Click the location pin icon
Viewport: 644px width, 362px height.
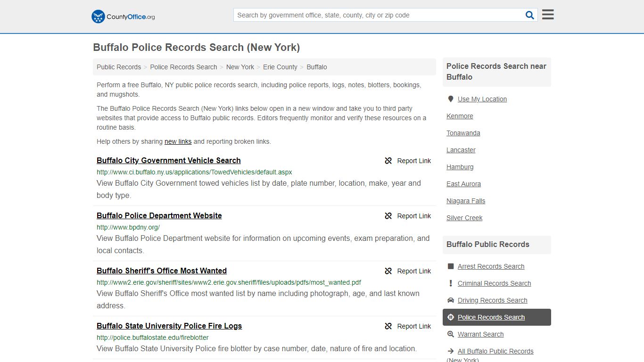[x=451, y=99]
